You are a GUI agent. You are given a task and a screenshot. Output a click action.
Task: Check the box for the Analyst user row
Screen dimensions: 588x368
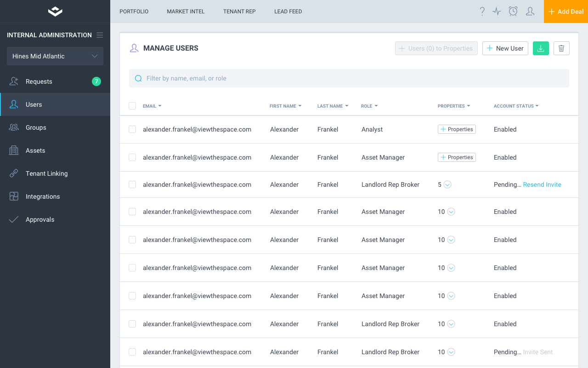(132, 129)
